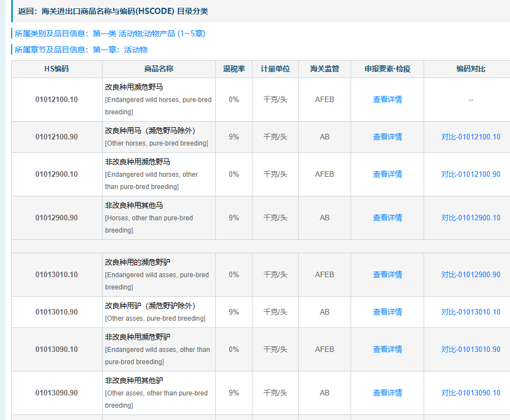Select HS code 01012100.10
The height and width of the screenshot is (420, 510).
(57, 100)
